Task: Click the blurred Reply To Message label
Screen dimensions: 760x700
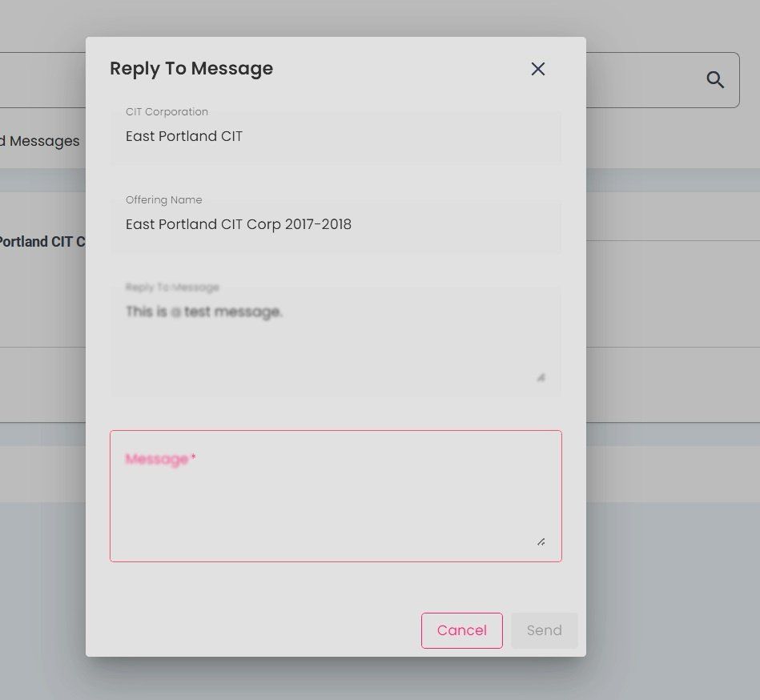Action: [172, 288]
